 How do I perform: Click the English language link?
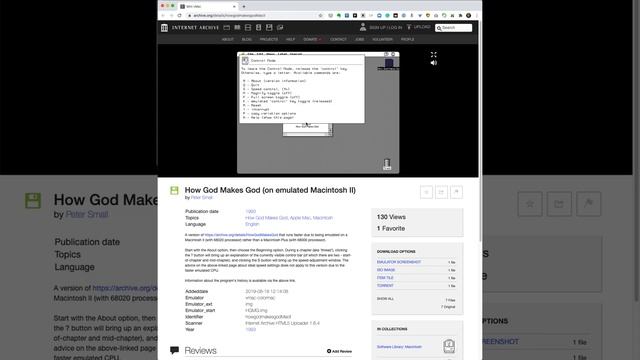coord(252,224)
